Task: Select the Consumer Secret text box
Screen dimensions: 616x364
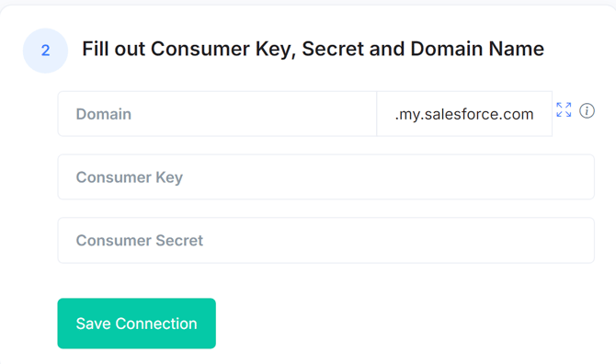Action: tap(326, 240)
